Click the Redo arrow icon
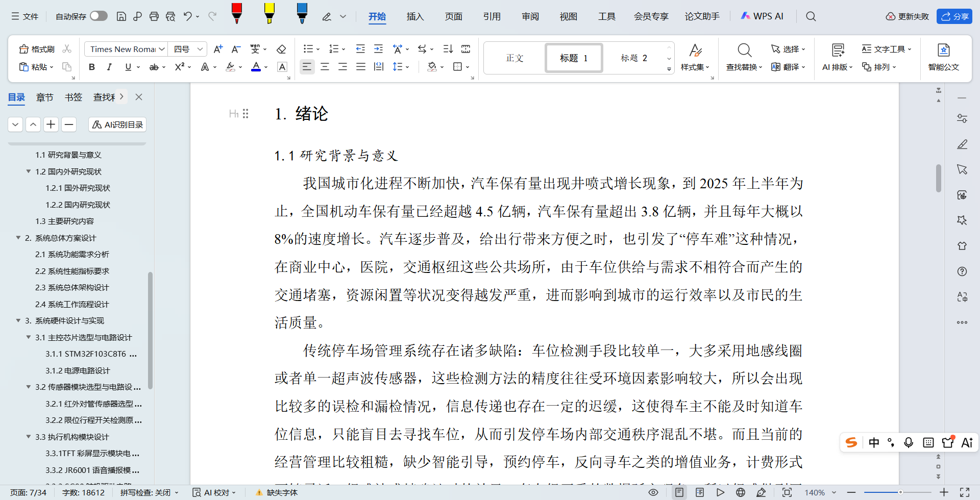This screenshot has height=500, width=980. tap(212, 16)
